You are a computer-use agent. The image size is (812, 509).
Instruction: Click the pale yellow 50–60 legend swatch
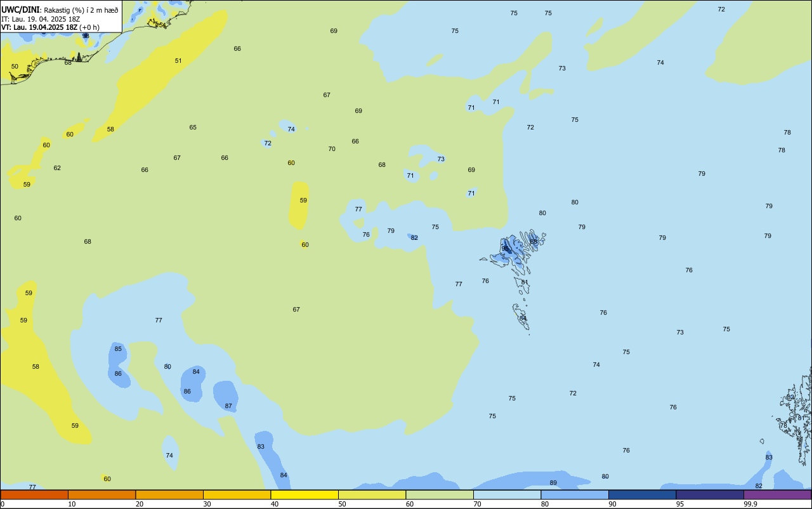(372, 494)
